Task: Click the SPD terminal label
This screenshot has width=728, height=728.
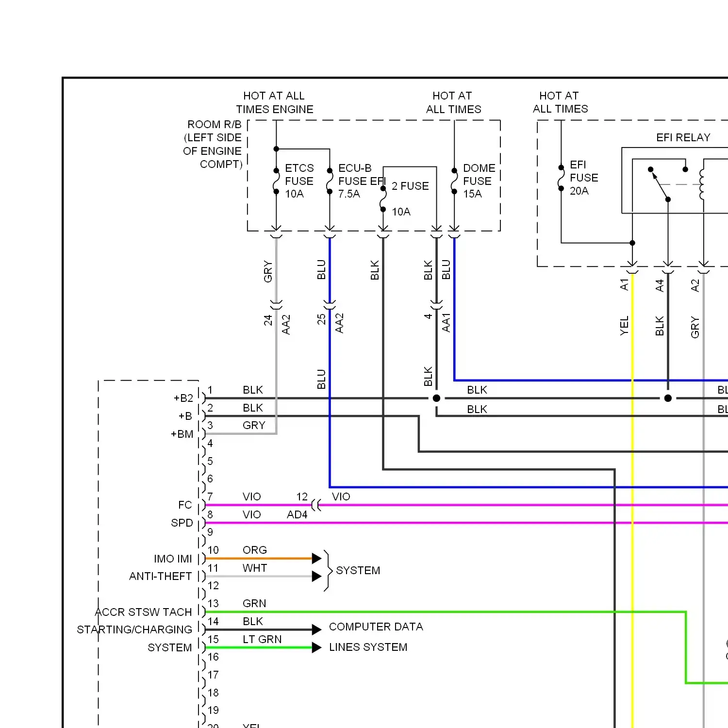Action: [182, 523]
